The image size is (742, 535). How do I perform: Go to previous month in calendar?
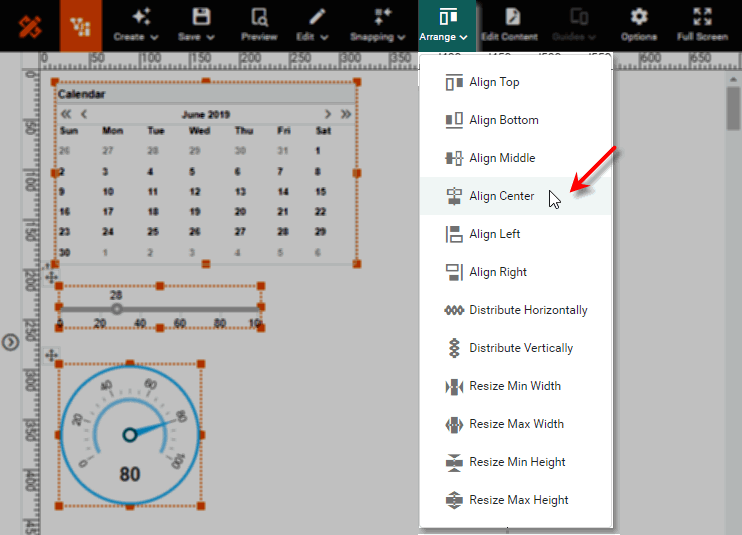[x=84, y=114]
